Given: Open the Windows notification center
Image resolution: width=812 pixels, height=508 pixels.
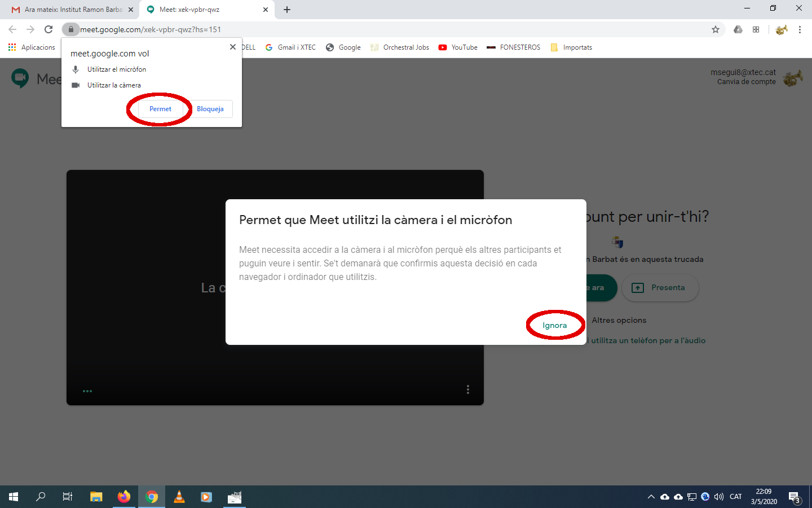Looking at the screenshot, I should pos(795,497).
